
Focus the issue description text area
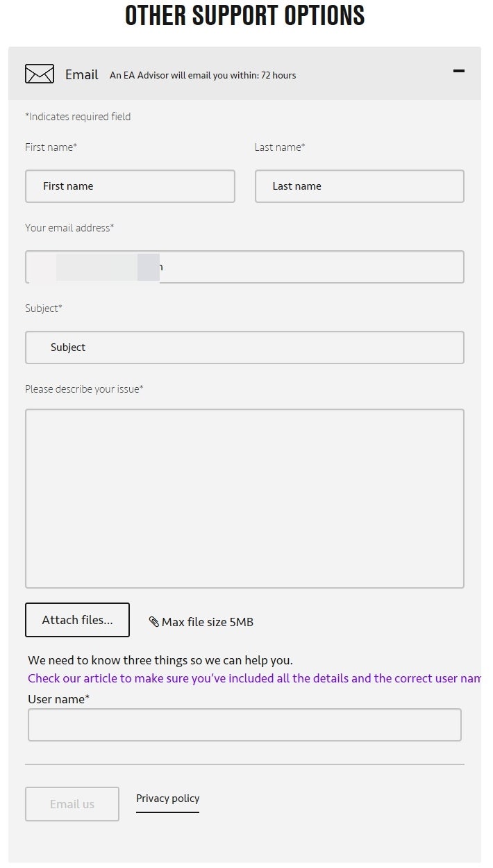[x=244, y=498]
